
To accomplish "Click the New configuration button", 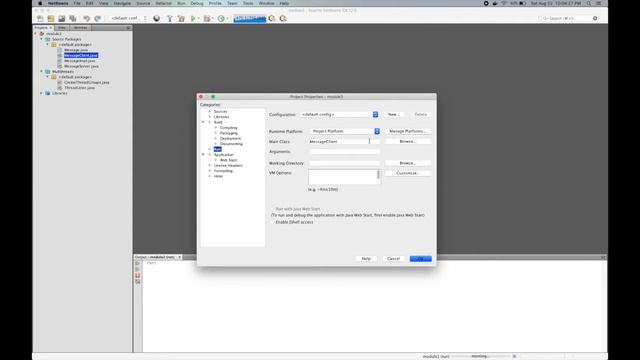I will coord(394,115).
